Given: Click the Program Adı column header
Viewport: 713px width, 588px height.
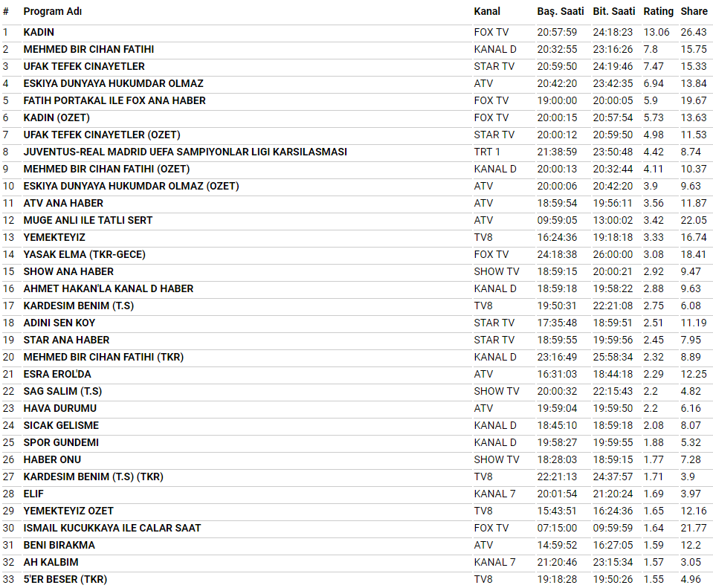Looking at the screenshot, I should coord(52,11).
